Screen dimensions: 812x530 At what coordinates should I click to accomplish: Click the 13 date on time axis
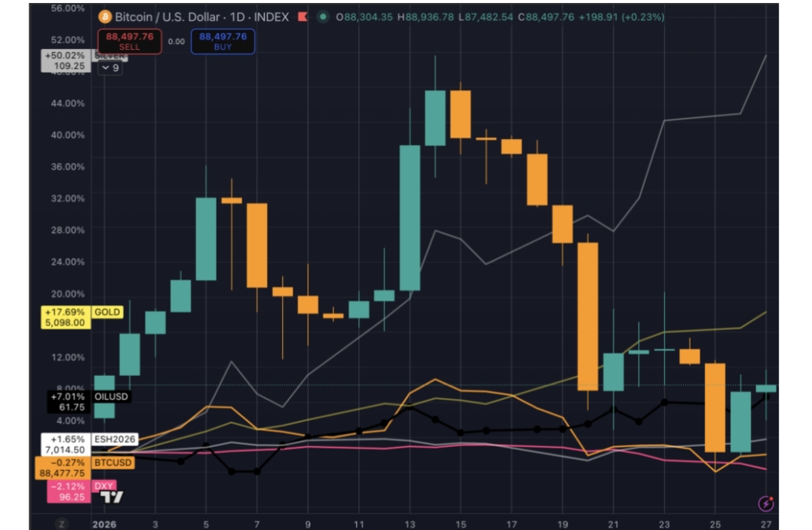[411, 523]
